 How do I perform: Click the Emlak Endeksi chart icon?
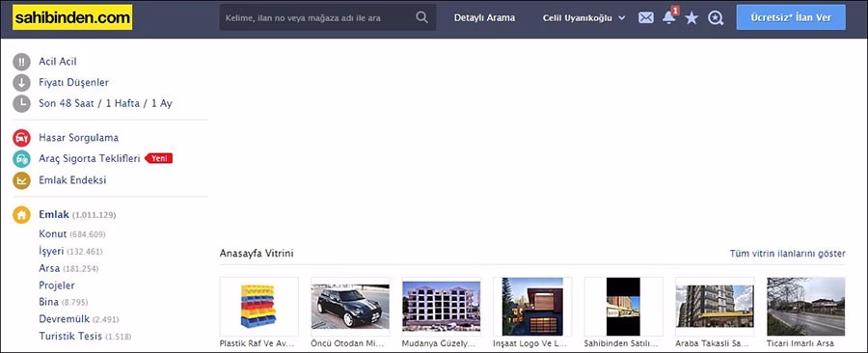(x=21, y=180)
